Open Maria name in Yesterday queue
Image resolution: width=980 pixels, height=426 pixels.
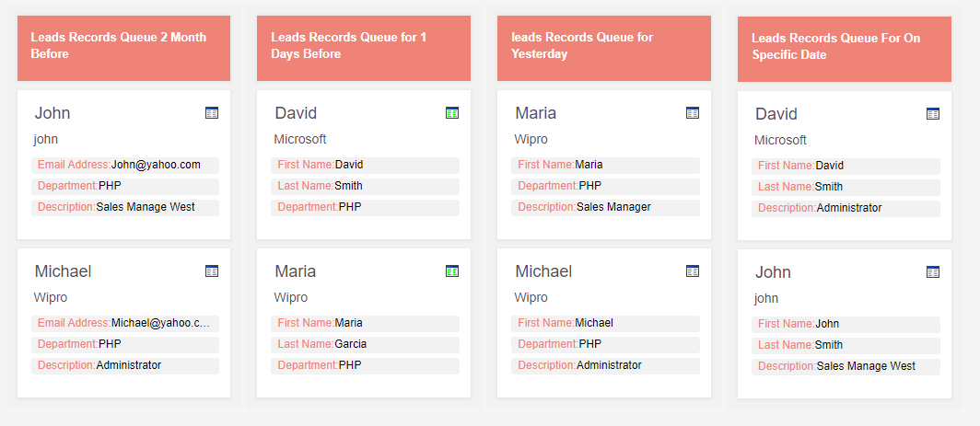pos(536,113)
